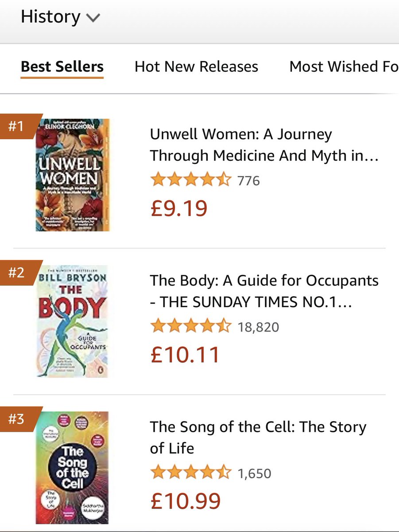
Task: View the 18,820 reviews count
Action: 258,327
